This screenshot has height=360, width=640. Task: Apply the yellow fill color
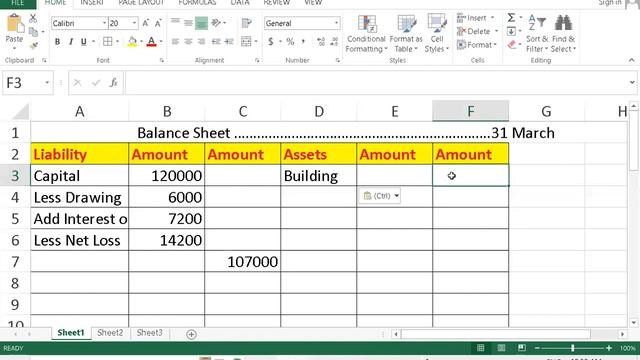tap(132, 42)
